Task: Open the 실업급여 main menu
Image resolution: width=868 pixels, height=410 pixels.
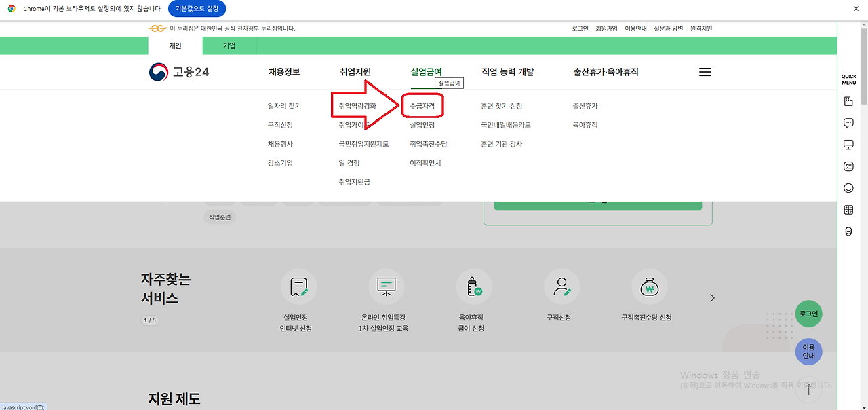Action: (427, 72)
